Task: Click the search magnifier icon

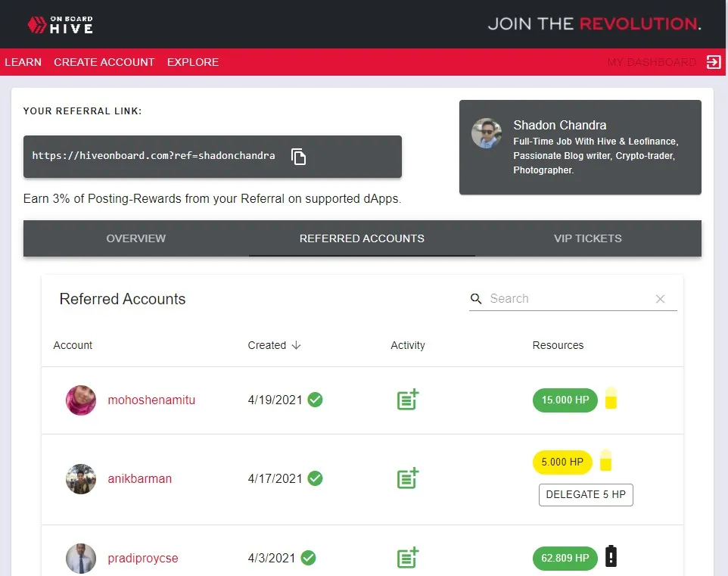Action: [x=476, y=299]
